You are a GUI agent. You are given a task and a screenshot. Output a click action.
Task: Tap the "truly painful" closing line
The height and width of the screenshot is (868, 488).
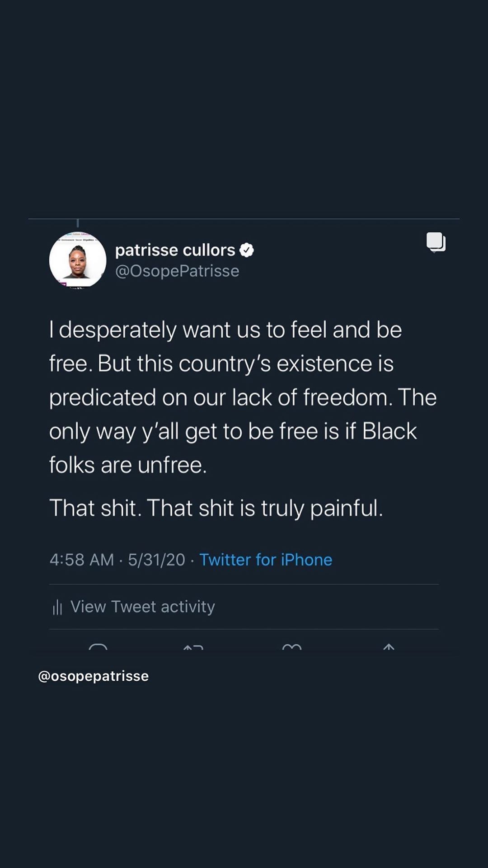[x=216, y=508]
